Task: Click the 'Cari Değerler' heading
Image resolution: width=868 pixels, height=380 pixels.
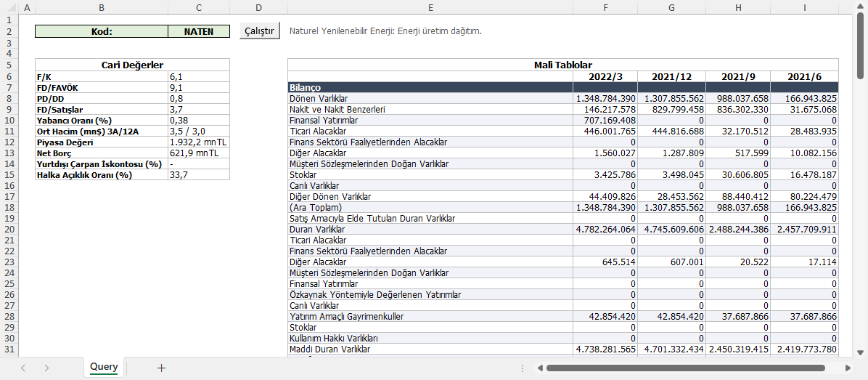Action: [132, 65]
